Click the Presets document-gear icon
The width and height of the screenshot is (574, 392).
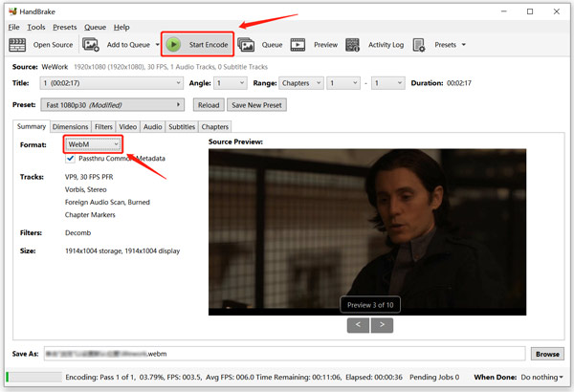[419, 45]
